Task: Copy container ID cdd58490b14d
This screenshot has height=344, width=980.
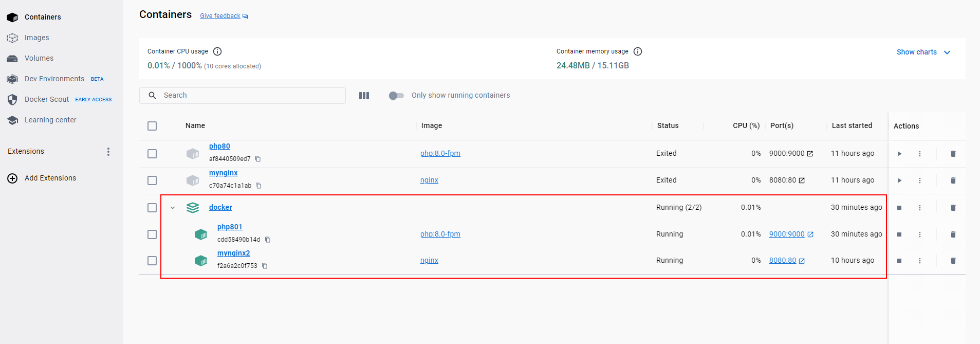Action: tap(268, 240)
